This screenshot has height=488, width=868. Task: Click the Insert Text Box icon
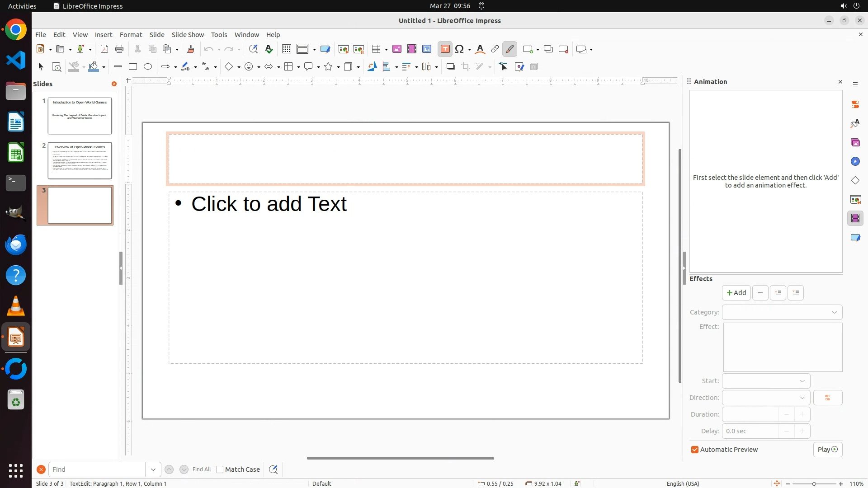point(445,49)
